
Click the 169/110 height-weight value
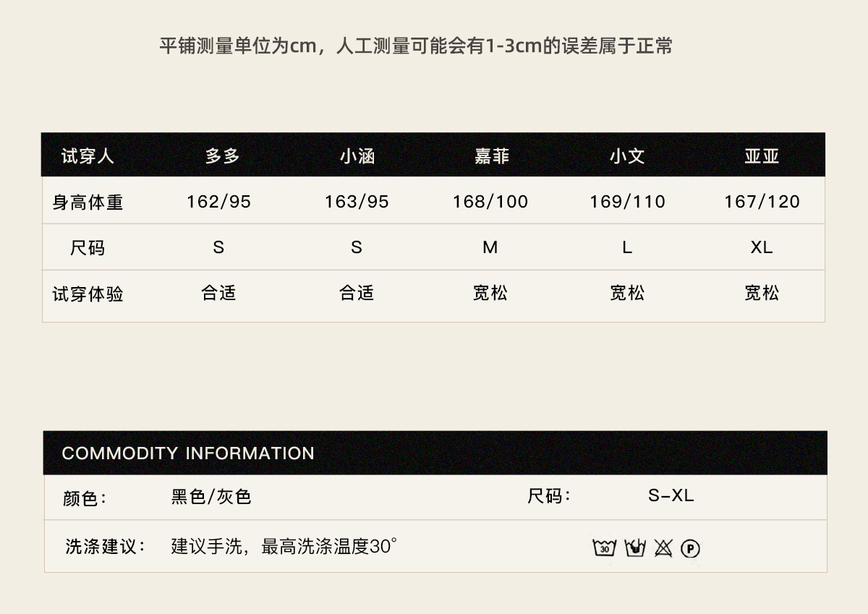click(x=627, y=202)
